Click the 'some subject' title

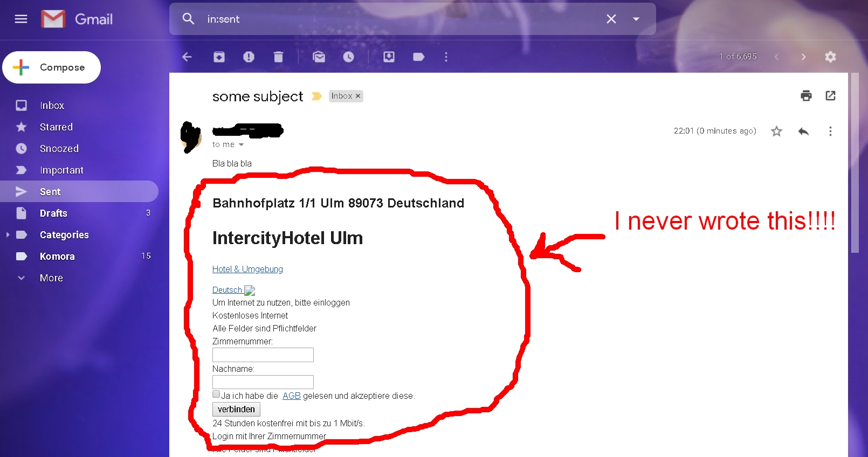[258, 96]
